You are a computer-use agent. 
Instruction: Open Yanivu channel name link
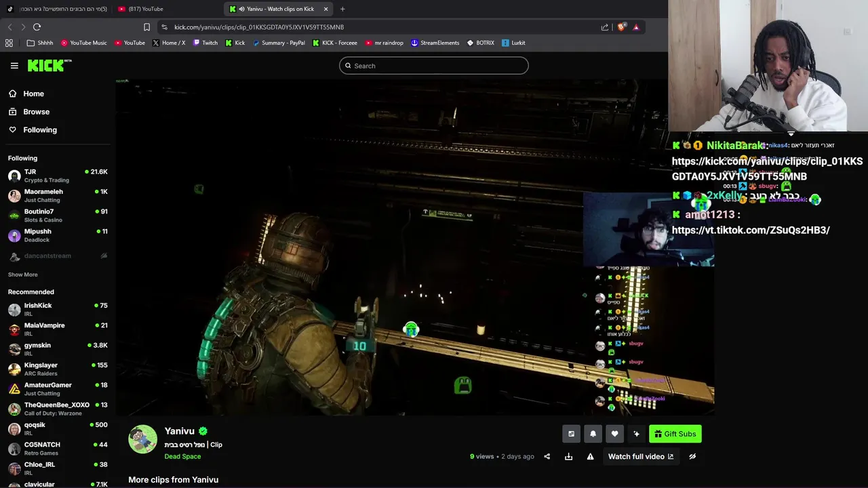pos(179,431)
